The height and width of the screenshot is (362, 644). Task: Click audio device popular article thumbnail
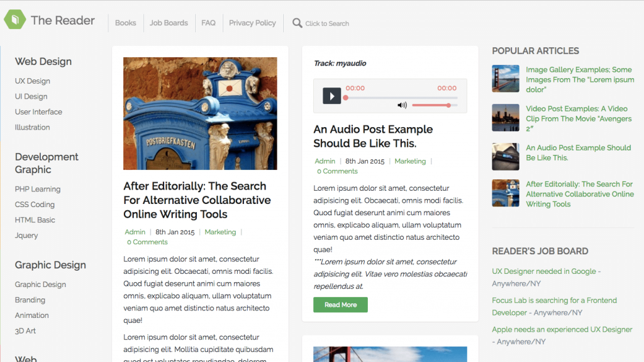pos(506,157)
